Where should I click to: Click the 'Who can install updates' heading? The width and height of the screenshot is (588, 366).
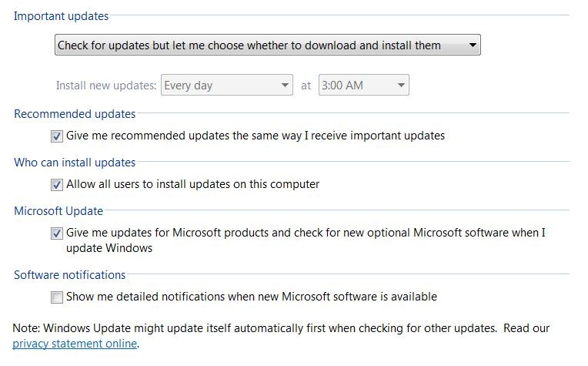point(75,163)
